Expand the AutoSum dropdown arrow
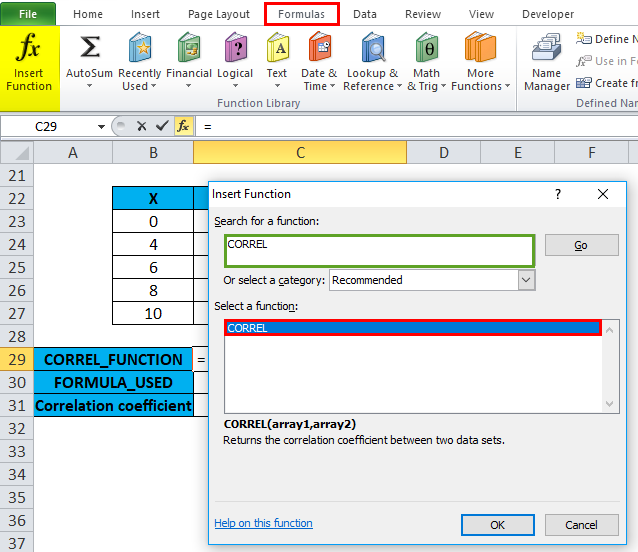Viewport: 638px width, 552px height. tap(90, 86)
